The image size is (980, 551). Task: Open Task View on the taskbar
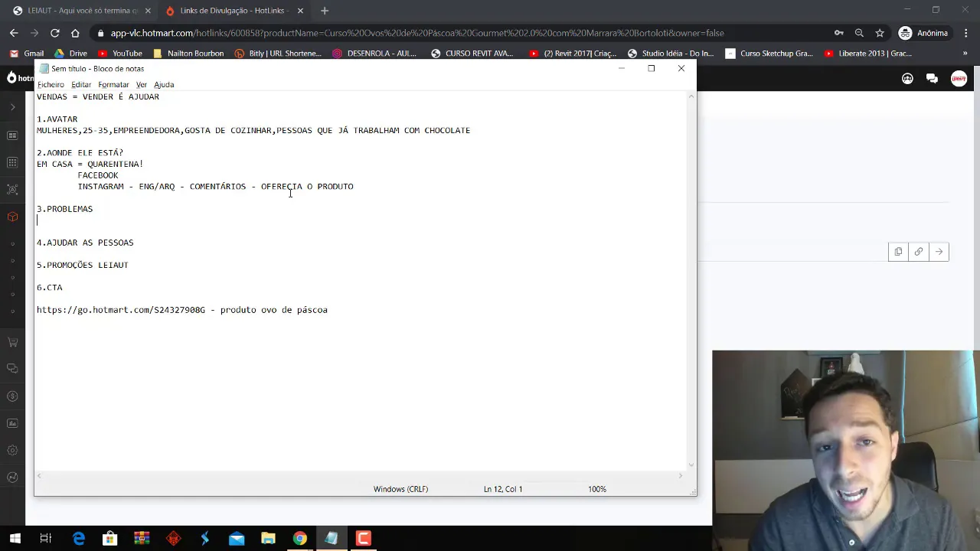[46, 539]
